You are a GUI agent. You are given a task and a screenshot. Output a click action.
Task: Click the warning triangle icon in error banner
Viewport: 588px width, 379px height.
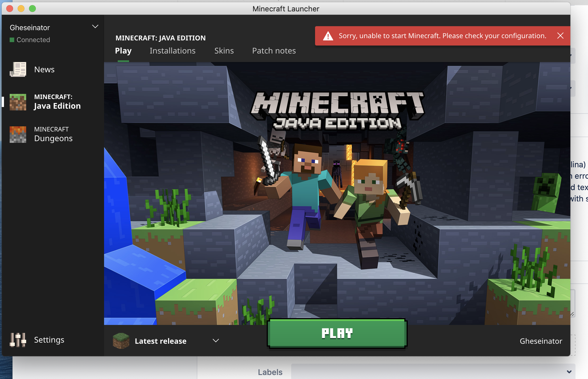point(328,36)
